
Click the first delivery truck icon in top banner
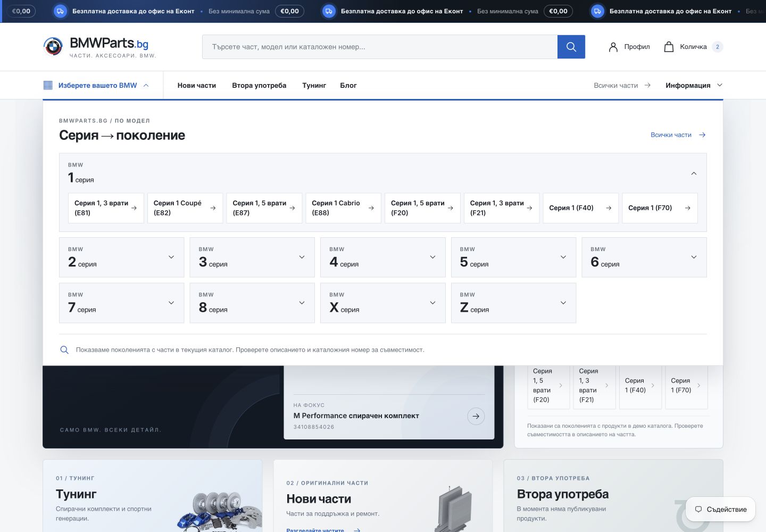coord(61,11)
